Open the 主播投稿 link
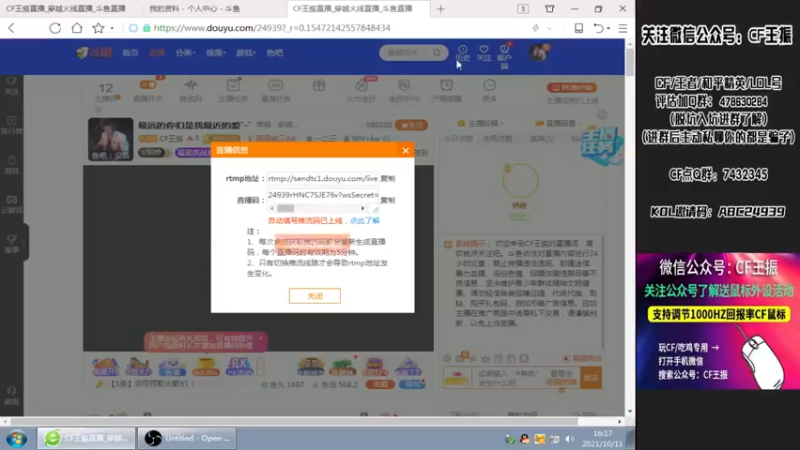This screenshot has height=450, width=800. pos(481,123)
